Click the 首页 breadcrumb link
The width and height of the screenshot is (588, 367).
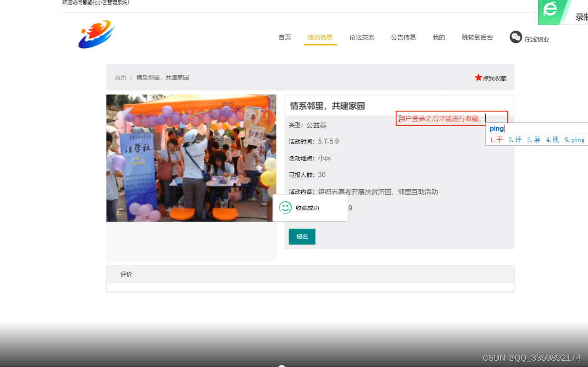click(120, 78)
